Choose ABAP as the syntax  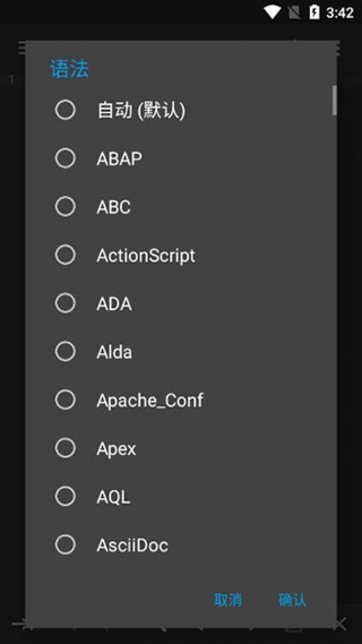pyautogui.click(x=66, y=158)
